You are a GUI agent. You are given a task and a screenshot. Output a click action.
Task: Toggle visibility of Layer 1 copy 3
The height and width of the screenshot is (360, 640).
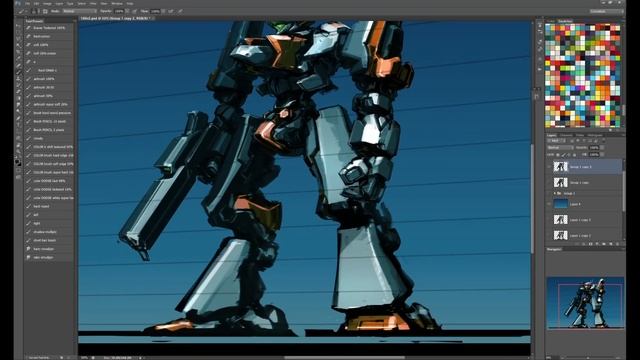(549, 220)
